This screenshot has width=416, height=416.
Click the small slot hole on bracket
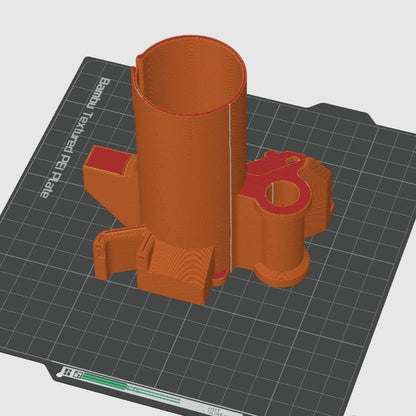293,160
